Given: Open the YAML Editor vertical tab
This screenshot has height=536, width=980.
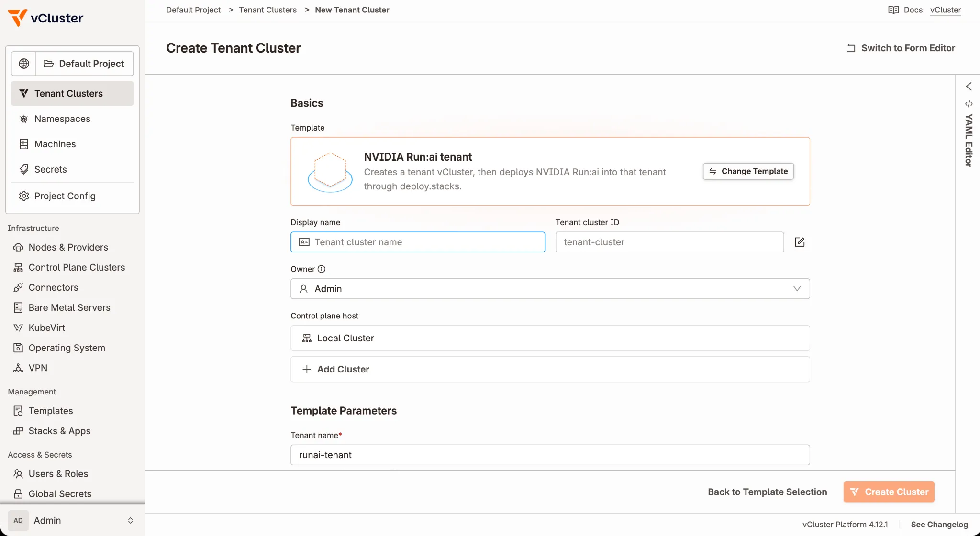Looking at the screenshot, I should pos(969,140).
